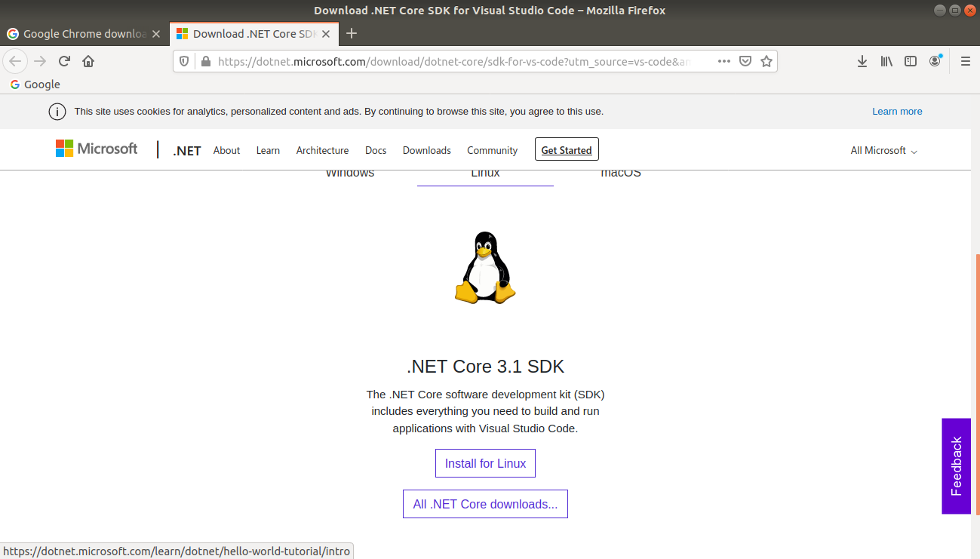The height and width of the screenshot is (559, 980).
Task: Close the Download .NET Core SDK tab
Action: tap(325, 34)
